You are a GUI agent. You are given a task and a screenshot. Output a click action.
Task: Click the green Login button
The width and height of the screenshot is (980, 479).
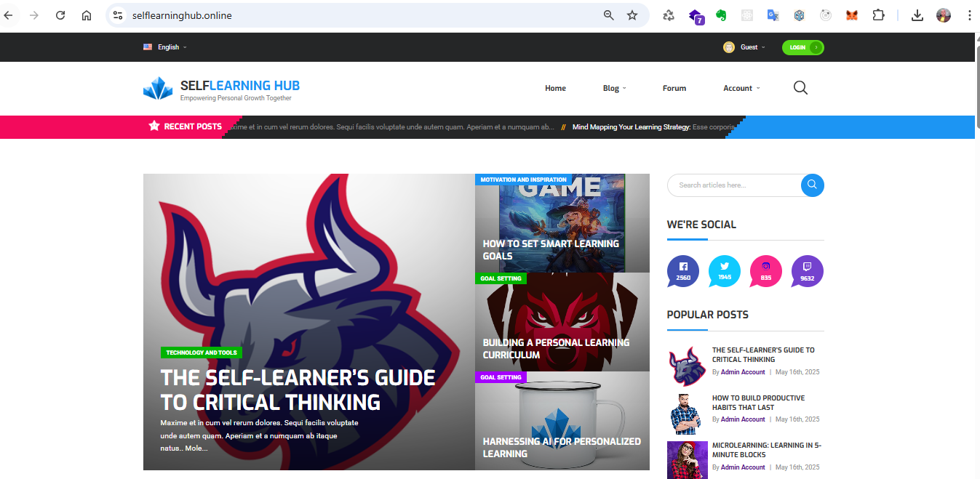(802, 47)
